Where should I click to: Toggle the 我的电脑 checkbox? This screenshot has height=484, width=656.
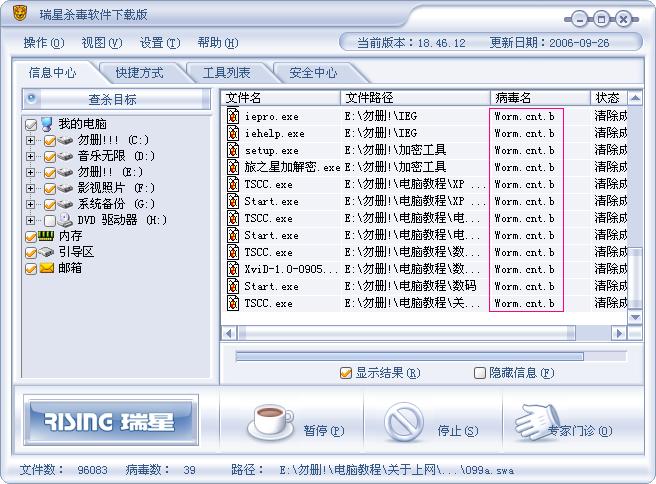31,125
